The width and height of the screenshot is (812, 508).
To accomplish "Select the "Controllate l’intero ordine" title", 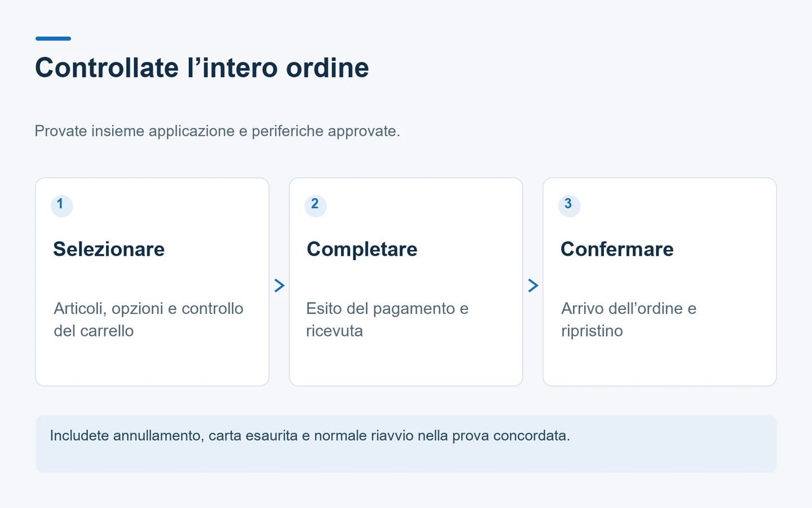I will [202, 68].
